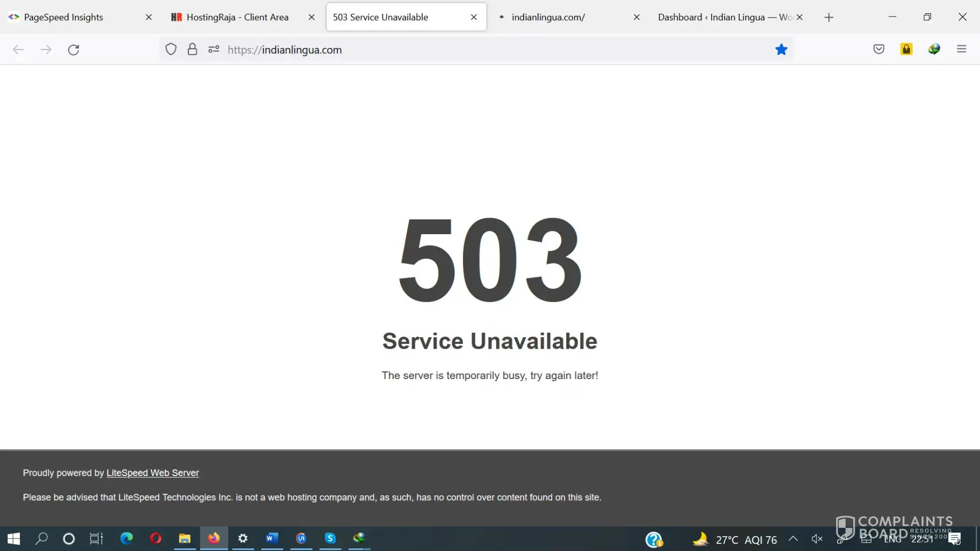This screenshot has height=551, width=980.
Task: Close the Dashboard Indian Lingua tab
Action: click(x=799, y=17)
